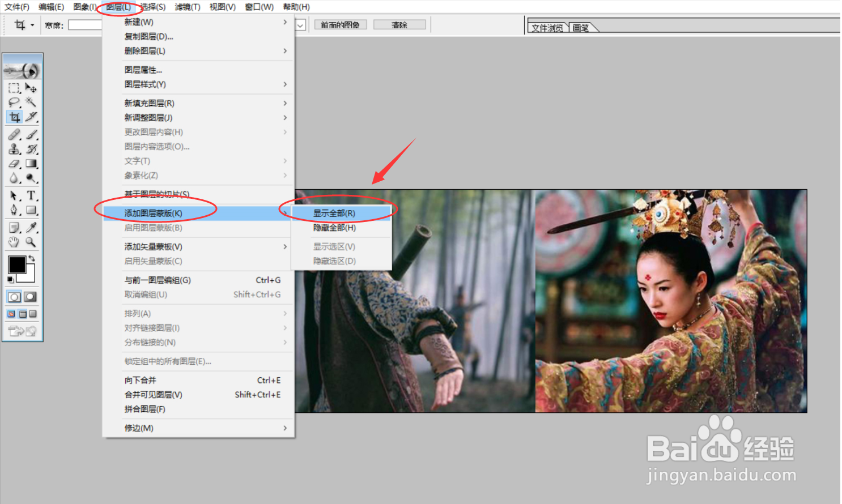
Task: Select the Healing Brush tool
Action: pos(14,135)
